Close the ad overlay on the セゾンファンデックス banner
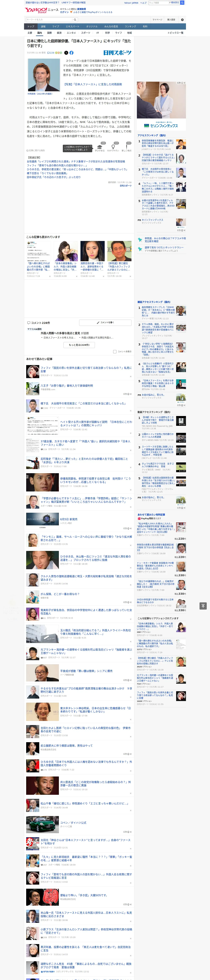 pyautogui.click(x=184, y=83)
